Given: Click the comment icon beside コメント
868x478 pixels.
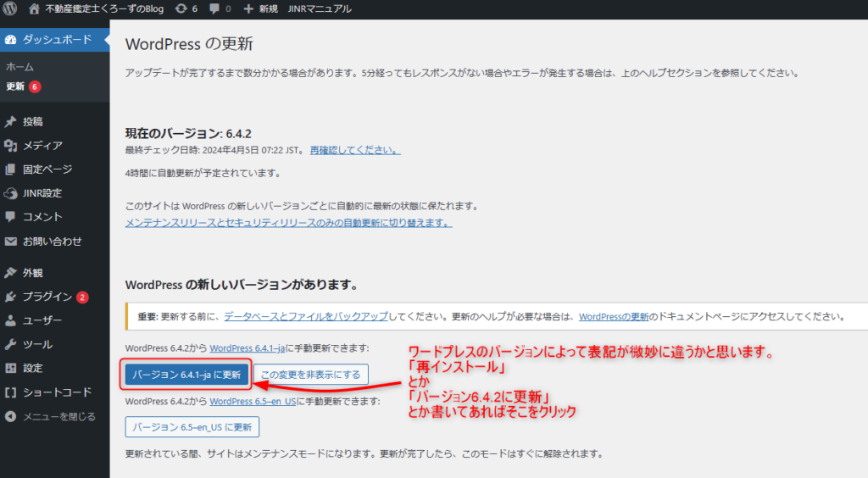Looking at the screenshot, I should (10, 217).
